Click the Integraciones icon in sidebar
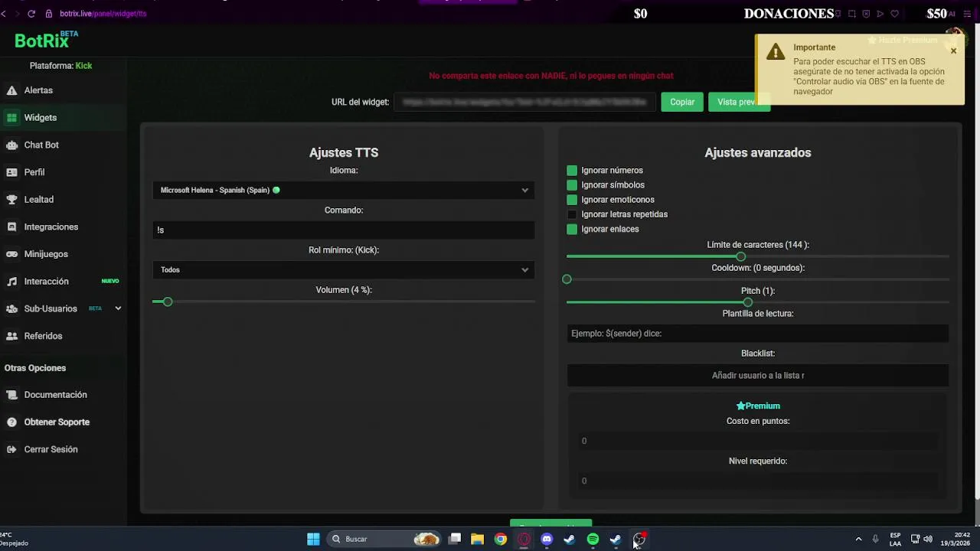The image size is (980, 551). 11,227
